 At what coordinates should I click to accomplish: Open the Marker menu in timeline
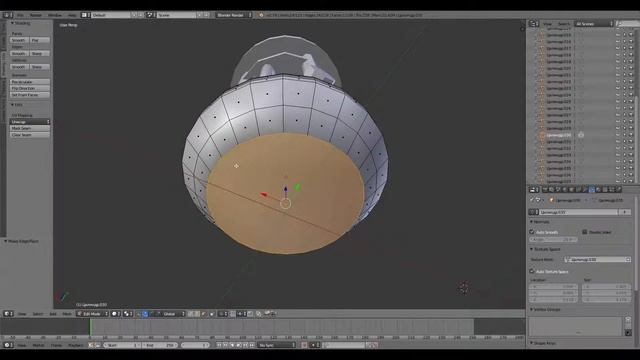coord(38,345)
